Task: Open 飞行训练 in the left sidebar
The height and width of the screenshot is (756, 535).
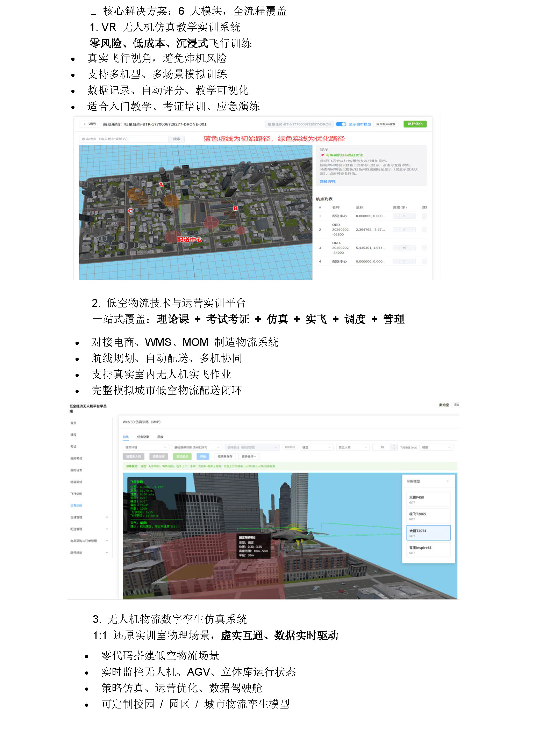Action: (x=76, y=494)
